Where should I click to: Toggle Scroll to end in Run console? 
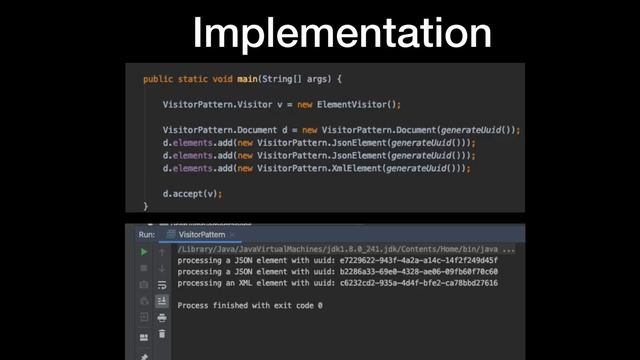coord(162,301)
